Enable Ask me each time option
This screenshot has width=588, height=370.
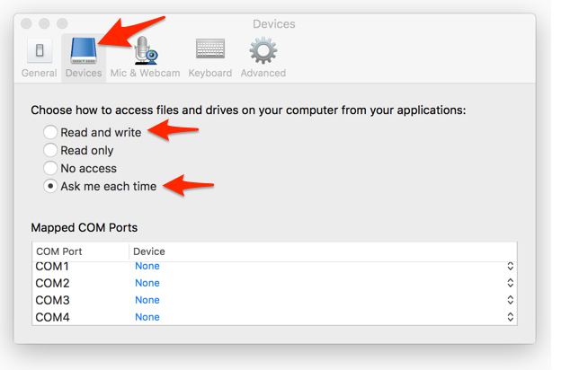pos(50,186)
